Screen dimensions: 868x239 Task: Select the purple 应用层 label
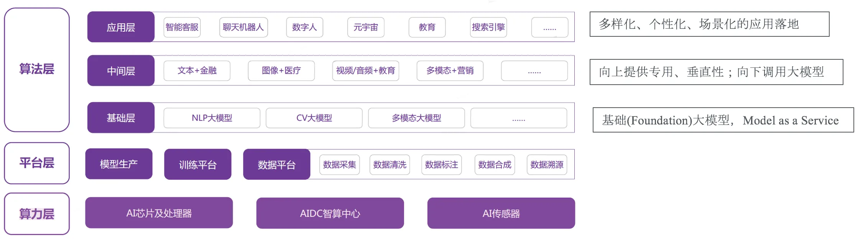(x=121, y=27)
